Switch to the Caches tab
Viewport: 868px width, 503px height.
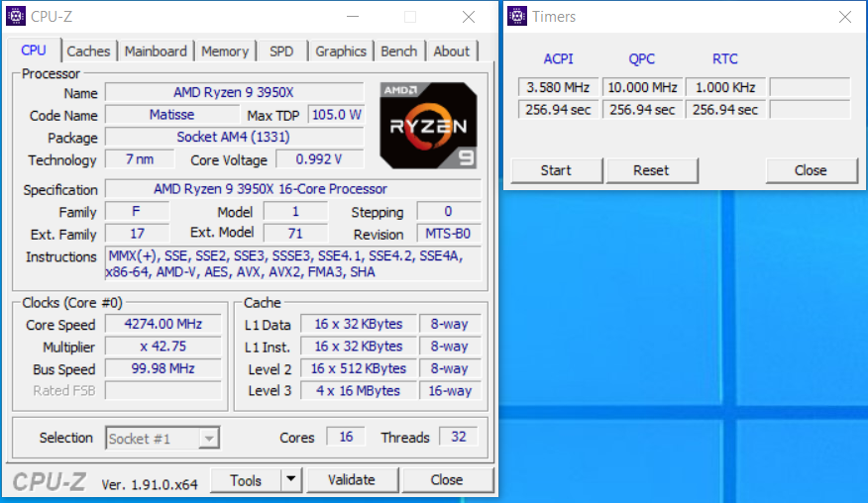tap(88, 51)
